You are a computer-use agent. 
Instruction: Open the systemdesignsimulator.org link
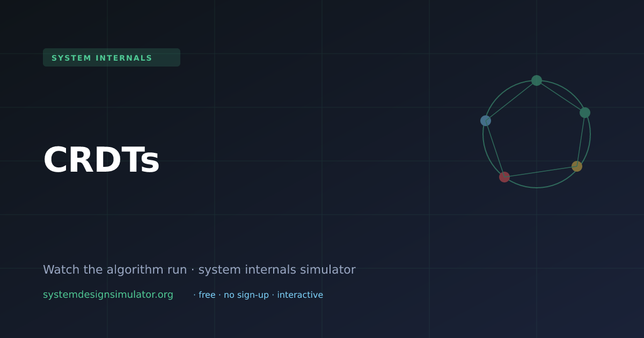[108, 295]
